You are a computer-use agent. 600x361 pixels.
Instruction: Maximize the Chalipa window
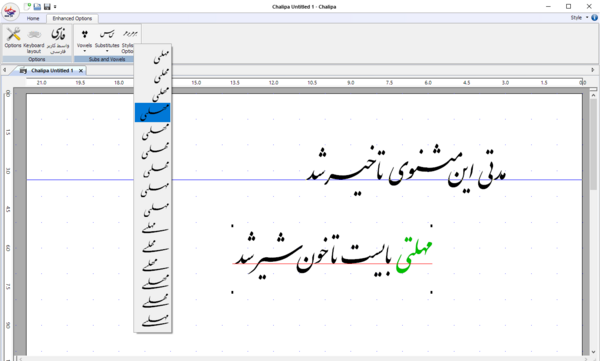coord(569,7)
